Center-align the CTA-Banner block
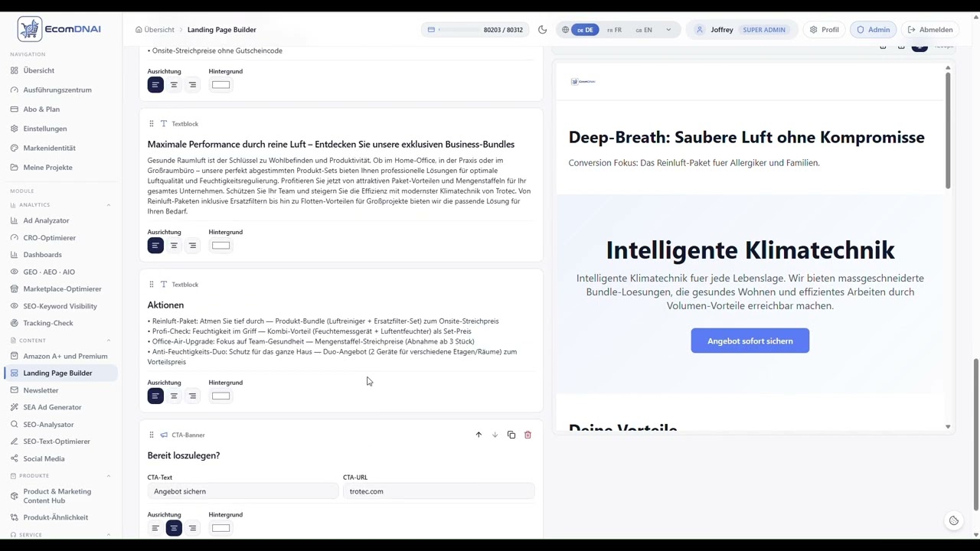The width and height of the screenshot is (980, 551). point(174,528)
